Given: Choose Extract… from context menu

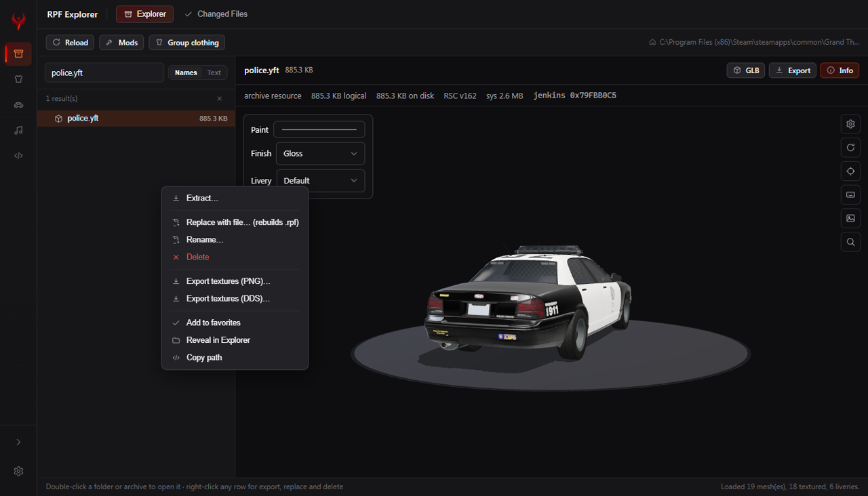Looking at the screenshot, I should point(235,198).
